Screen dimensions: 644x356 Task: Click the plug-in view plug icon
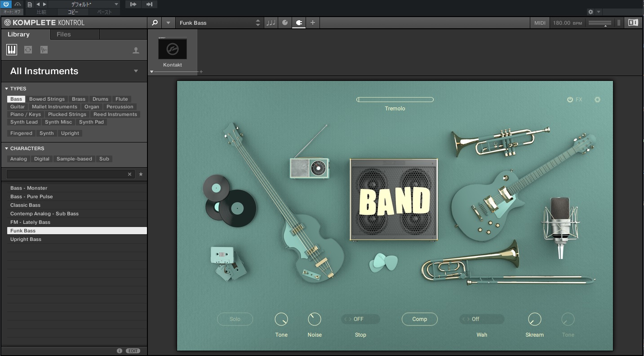click(298, 23)
